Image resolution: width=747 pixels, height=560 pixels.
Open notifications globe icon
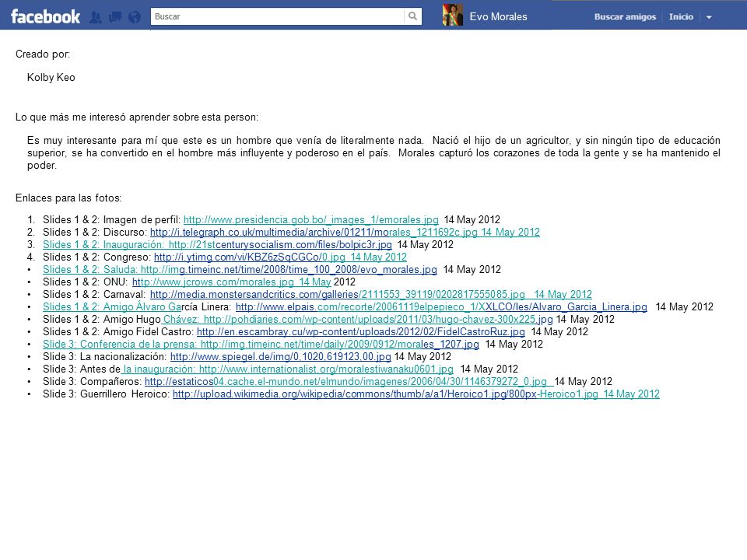coord(135,17)
